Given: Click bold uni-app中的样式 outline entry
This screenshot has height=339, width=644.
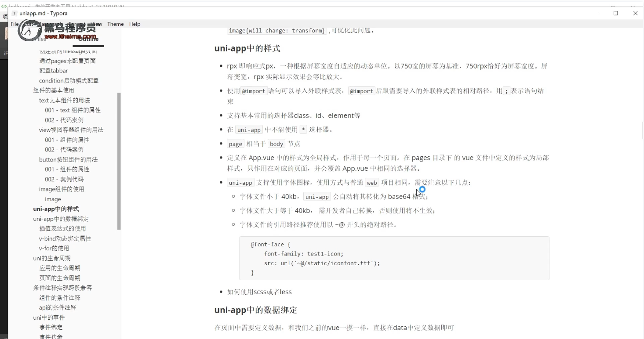Looking at the screenshot, I should 56,209.
